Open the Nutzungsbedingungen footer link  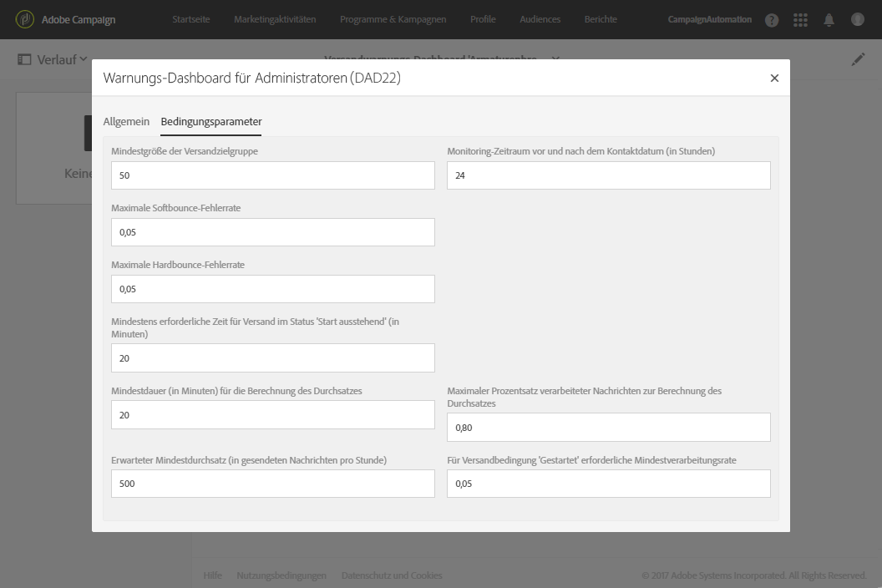point(281,575)
